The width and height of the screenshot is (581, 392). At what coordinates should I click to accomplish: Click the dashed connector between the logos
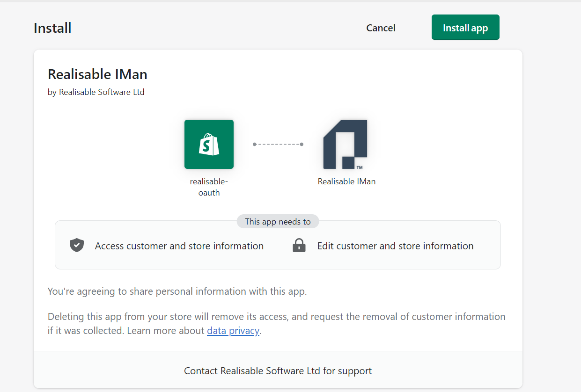coord(278,144)
